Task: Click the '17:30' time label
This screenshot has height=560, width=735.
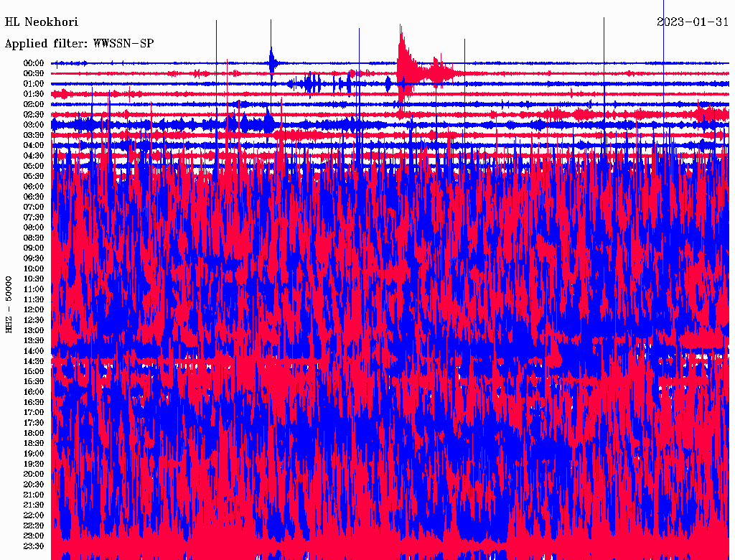Action: [x=34, y=423]
